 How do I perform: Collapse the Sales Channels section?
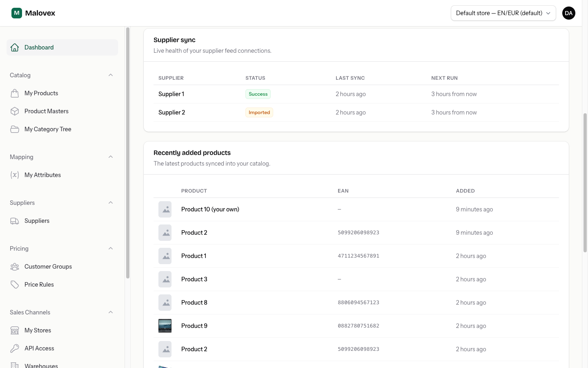click(x=111, y=312)
